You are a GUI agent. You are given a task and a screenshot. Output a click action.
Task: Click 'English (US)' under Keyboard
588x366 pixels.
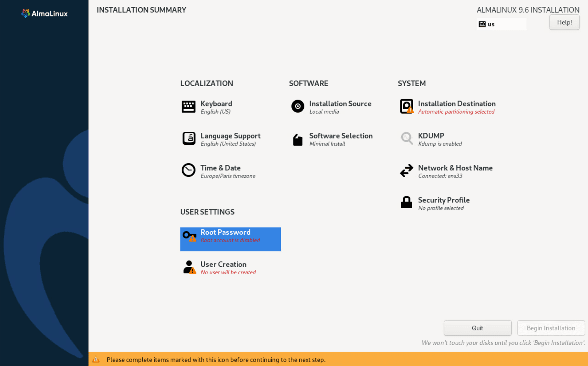[215, 112]
